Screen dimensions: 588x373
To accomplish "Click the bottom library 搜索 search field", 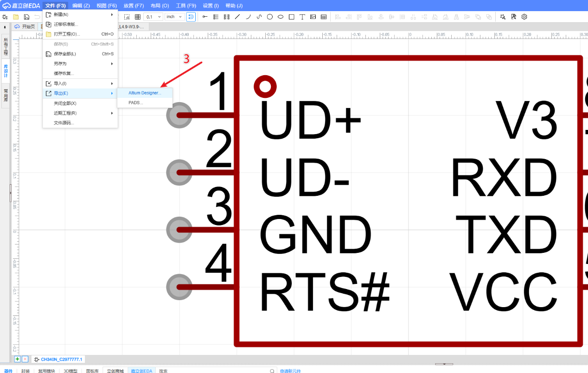I will coord(216,371).
